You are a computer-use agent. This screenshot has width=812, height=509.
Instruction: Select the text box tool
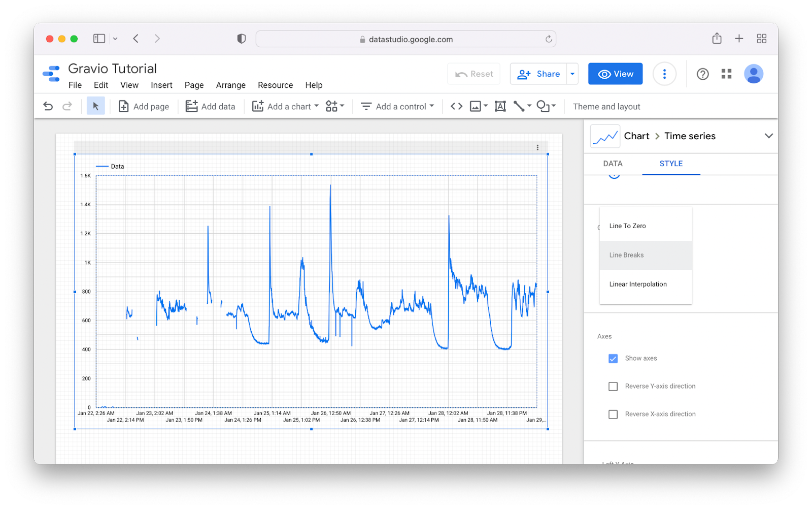500,106
